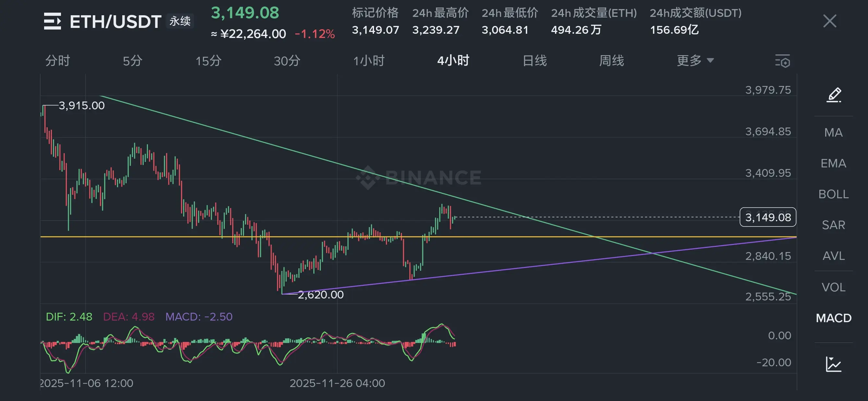Image resolution: width=868 pixels, height=401 pixels.
Task: Select the 15分 interval
Action: pyautogui.click(x=208, y=61)
